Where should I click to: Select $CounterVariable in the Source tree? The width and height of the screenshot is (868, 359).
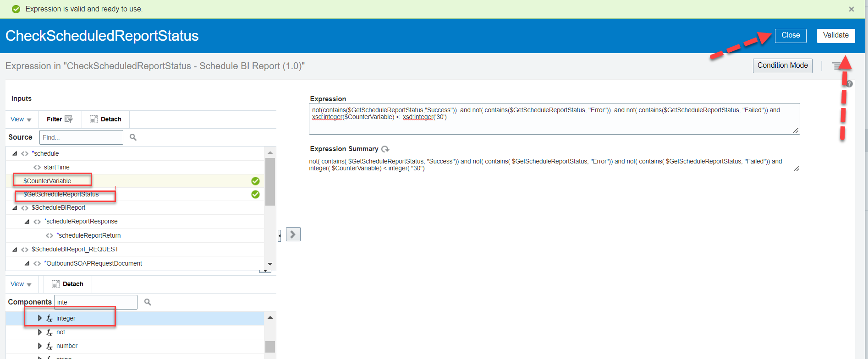(47, 181)
